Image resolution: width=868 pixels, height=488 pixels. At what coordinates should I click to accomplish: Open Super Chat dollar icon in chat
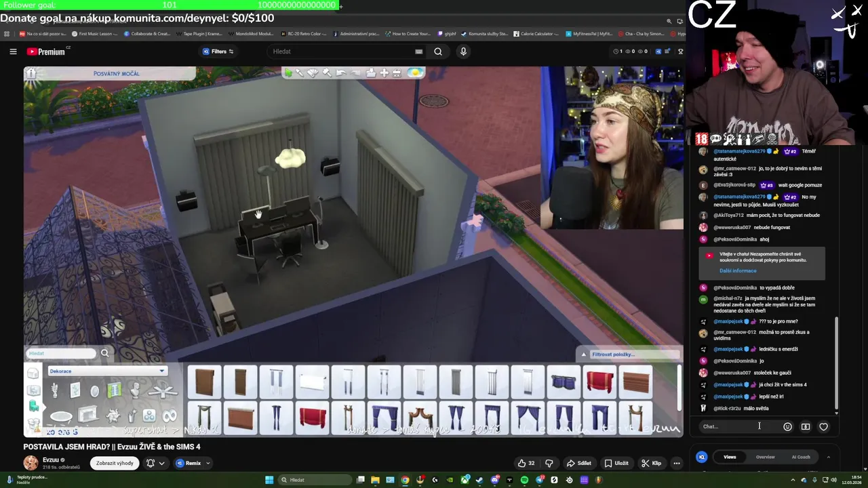806,426
